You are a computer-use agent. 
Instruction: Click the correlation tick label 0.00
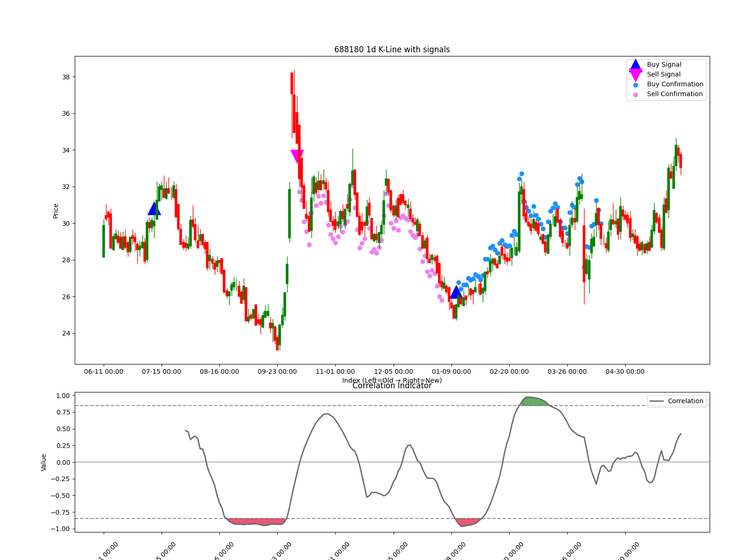(x=63, y=462)
